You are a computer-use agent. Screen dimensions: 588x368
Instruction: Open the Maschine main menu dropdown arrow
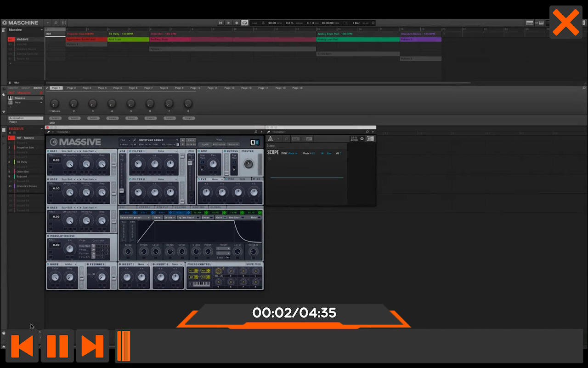click(48, 23)
